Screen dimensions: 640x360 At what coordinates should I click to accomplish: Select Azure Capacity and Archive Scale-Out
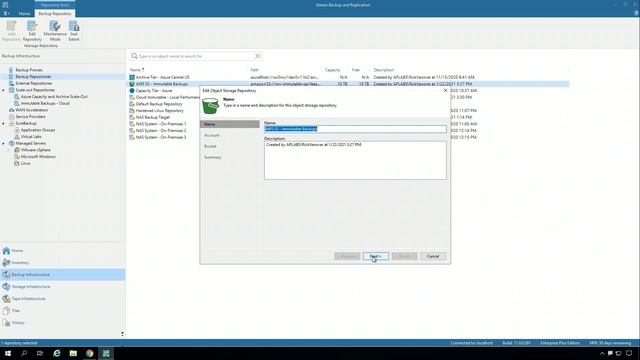point(54,97)
